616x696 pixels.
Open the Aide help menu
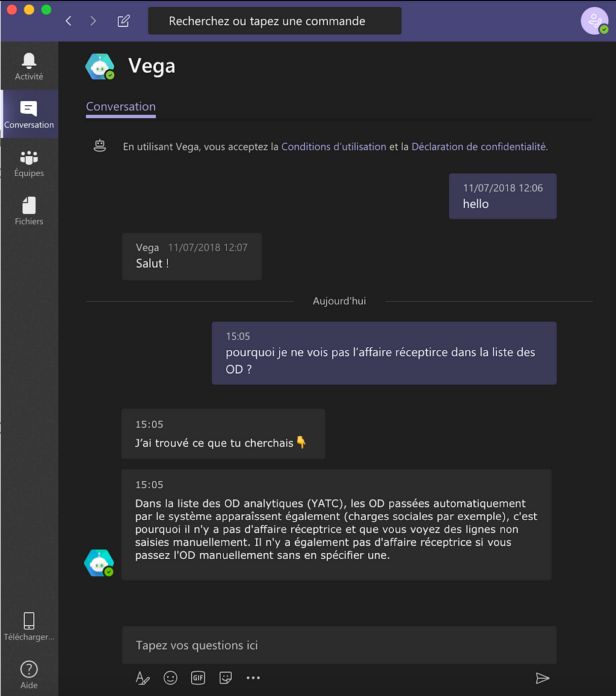coord(29,674)
